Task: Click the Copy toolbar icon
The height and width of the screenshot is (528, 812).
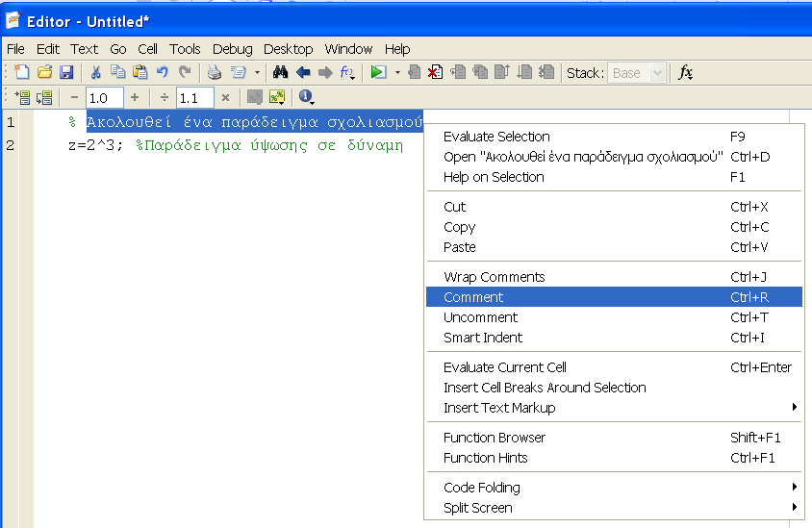Action: coord(118,72)
